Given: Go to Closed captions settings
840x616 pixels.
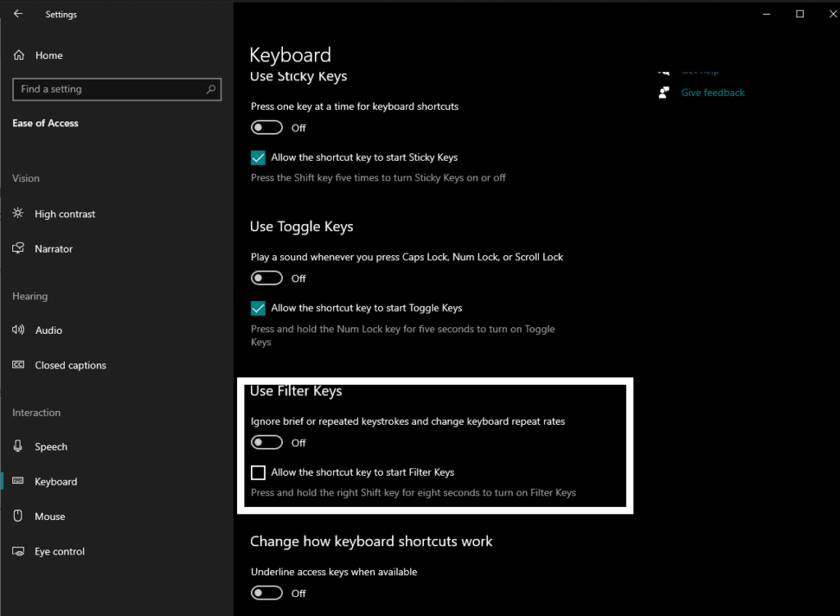Looking at the screenshot, I should [70, 366].
